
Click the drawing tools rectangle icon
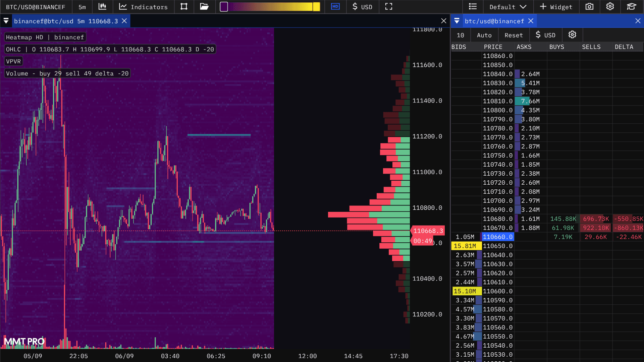point(184,7)
